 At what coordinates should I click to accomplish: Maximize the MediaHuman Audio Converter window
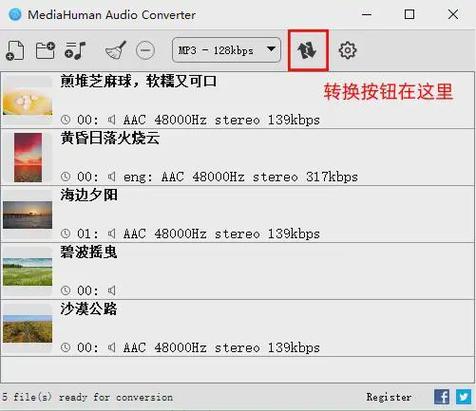coord(409,14)
